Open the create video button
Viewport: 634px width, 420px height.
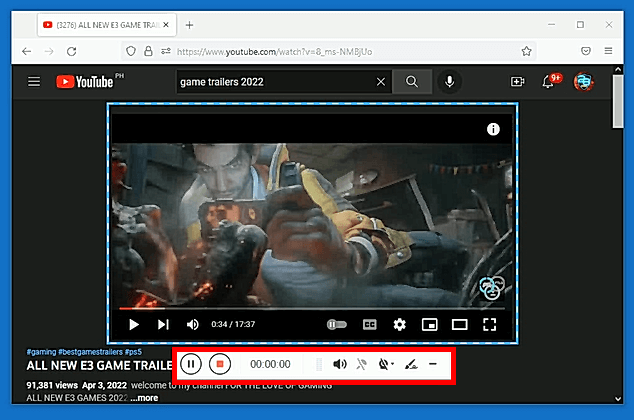(x=517, y=82)
